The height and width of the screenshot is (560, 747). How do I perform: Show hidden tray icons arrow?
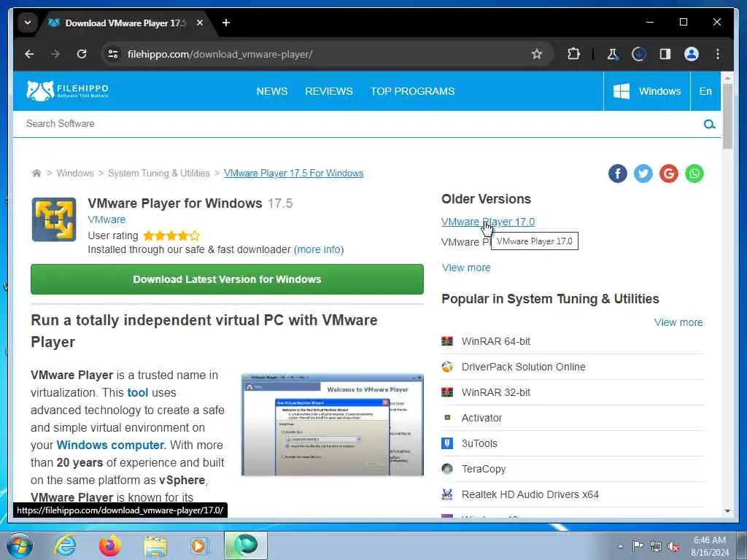click(620, 546)
